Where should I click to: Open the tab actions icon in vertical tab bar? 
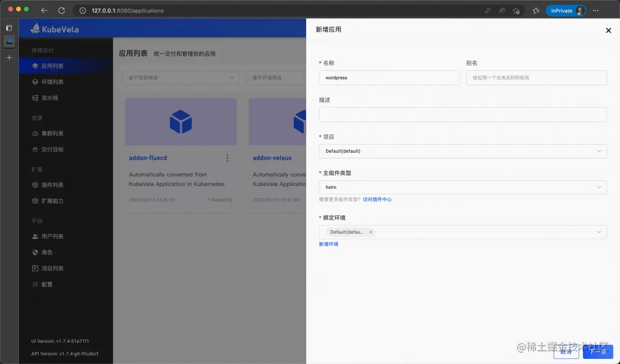tap(9, 28)
